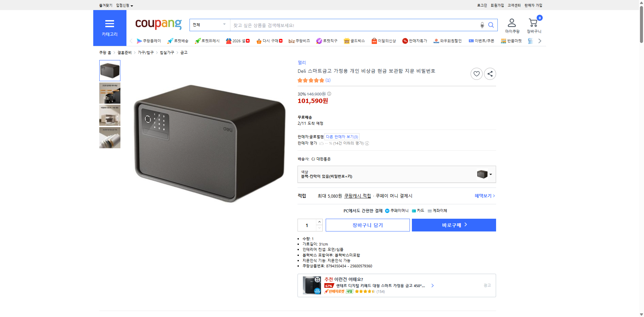Select the 이벤트/쿠폰 navigation menu item
Viewport: 644px width, 317px height.
(484, 41)
